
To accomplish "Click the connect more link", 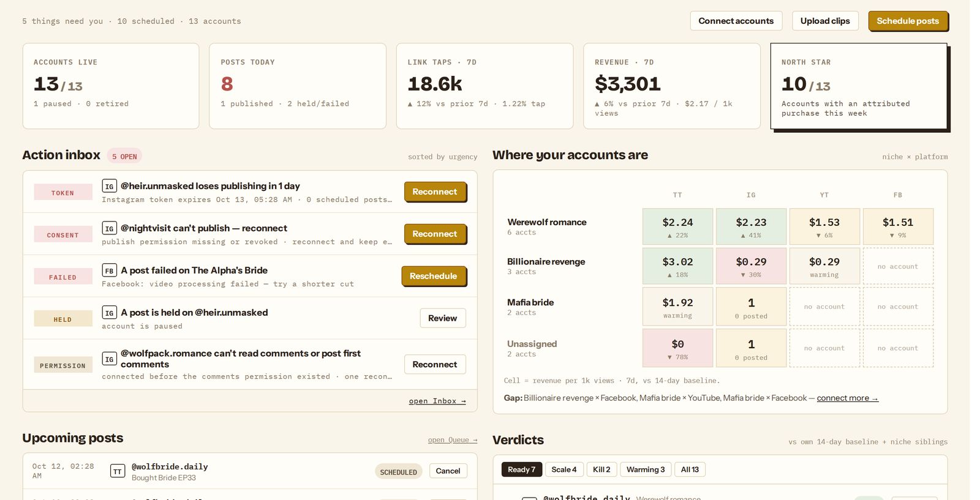I will click(x=847, y=398).
